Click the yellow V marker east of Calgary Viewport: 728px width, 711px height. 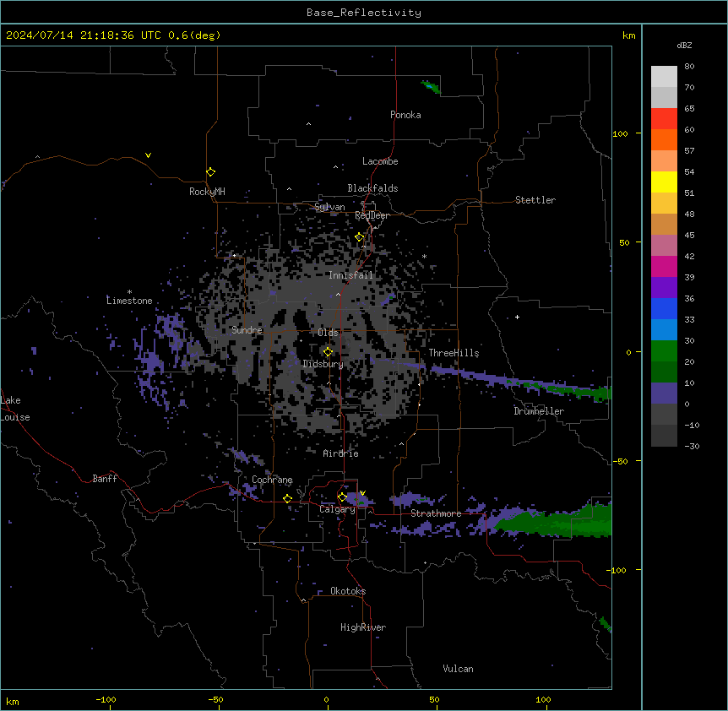click(362, 493)
